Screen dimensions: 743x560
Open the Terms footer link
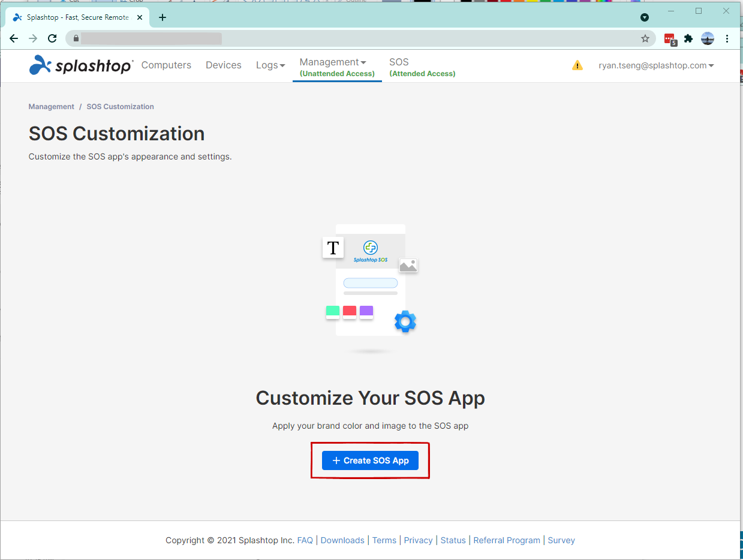[x=384, y=540]
